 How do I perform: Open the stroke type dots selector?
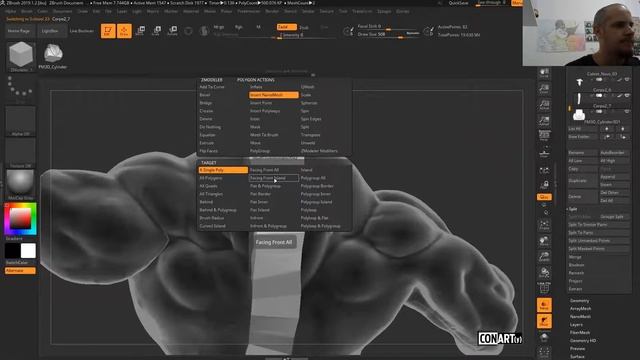[20, 88]
